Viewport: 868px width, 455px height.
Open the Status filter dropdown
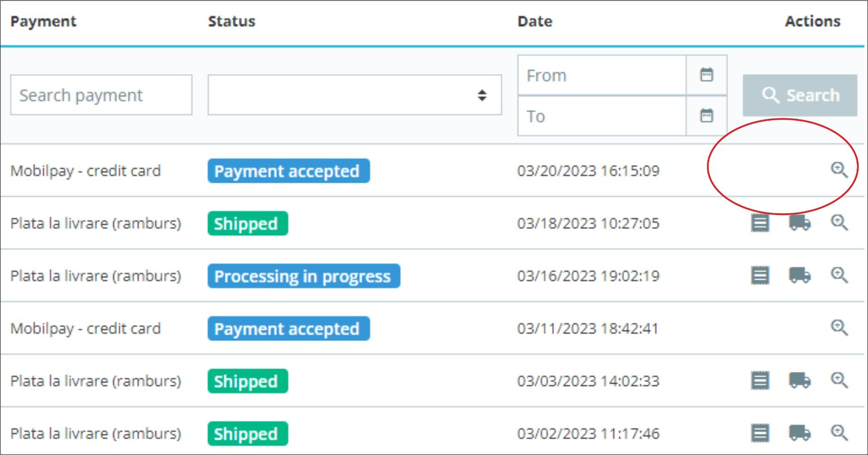click(x=354, y=95)
